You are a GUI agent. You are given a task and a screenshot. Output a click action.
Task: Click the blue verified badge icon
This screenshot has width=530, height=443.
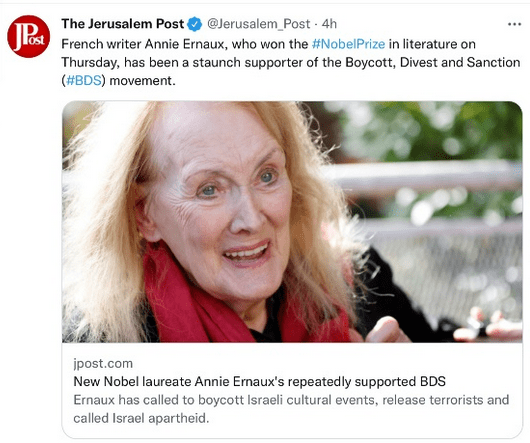click(195, 24)
